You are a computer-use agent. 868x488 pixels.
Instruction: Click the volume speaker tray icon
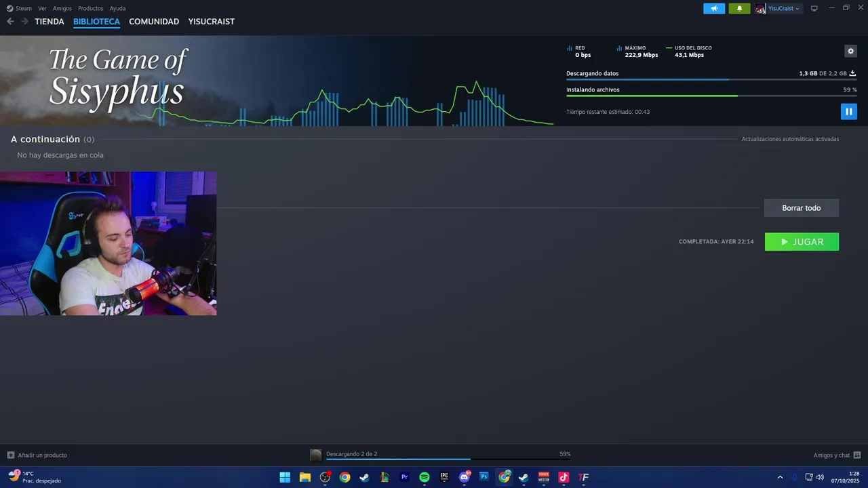820,477
